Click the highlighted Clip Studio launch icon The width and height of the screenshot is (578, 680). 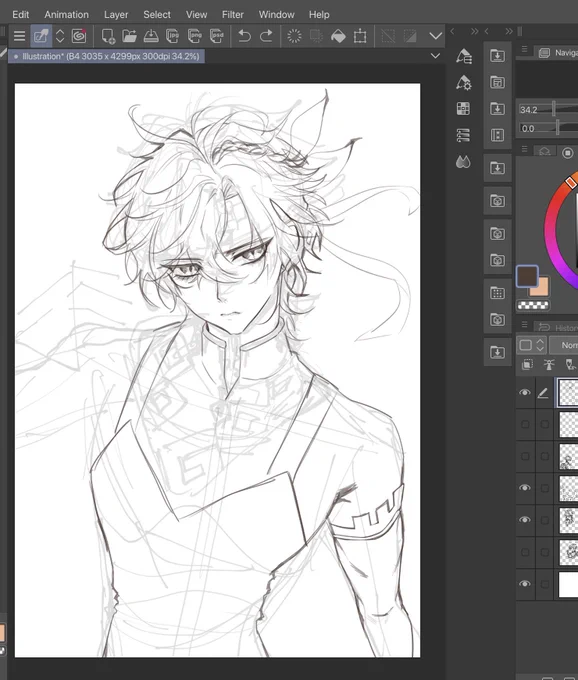coord(41,36)
